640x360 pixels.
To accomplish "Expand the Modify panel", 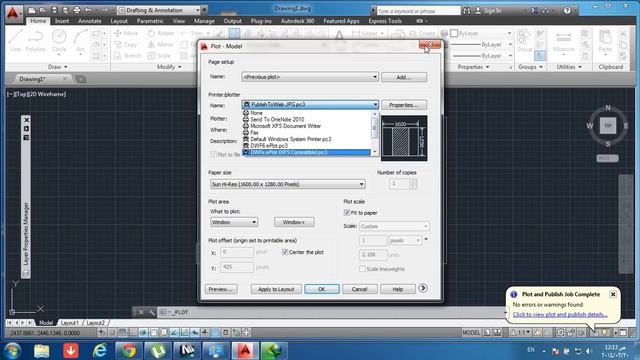I will point(169,67).
